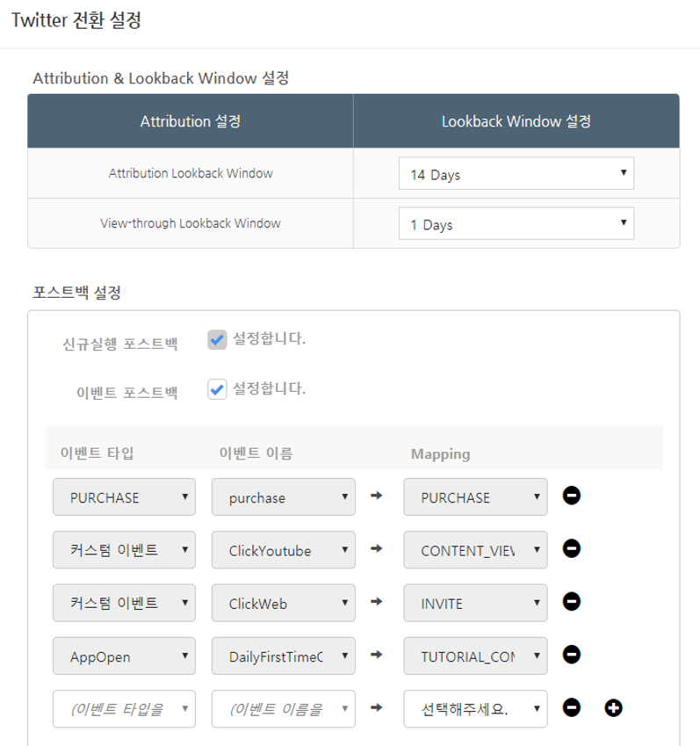
Task: Click the 포스트백 설정 section heading
Action: [76, 292]
